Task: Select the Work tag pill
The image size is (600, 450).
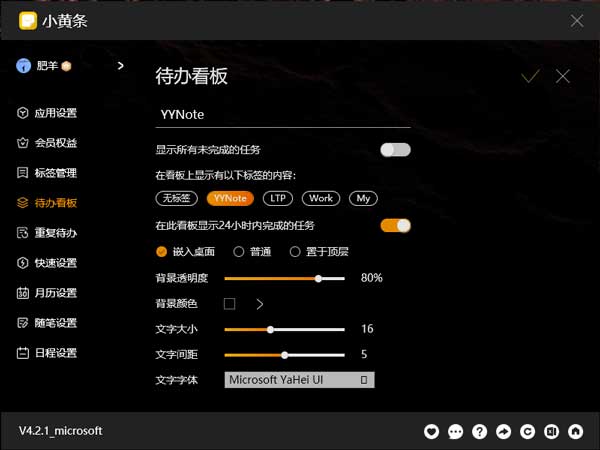Action: pyautogui.click(x=321, y=198)
